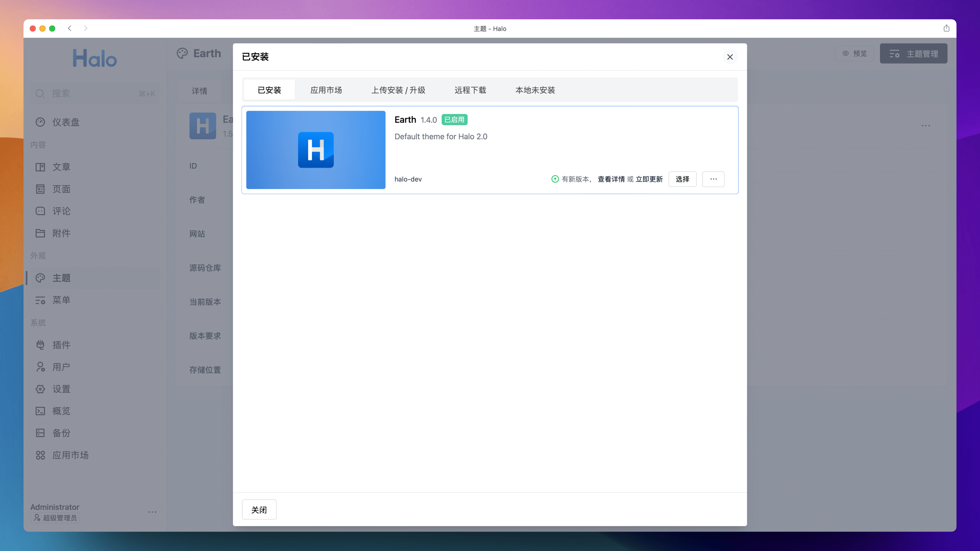Viewport: 980px width, 551px height.
Task: Open the 上传安装 / 升级 tab
Action: click(398, 90)
